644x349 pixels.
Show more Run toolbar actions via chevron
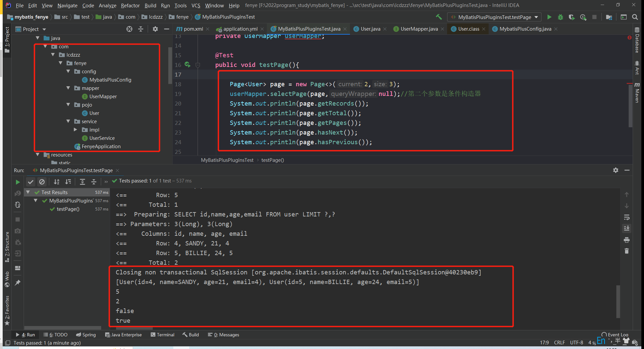click(x=106, y=181)
